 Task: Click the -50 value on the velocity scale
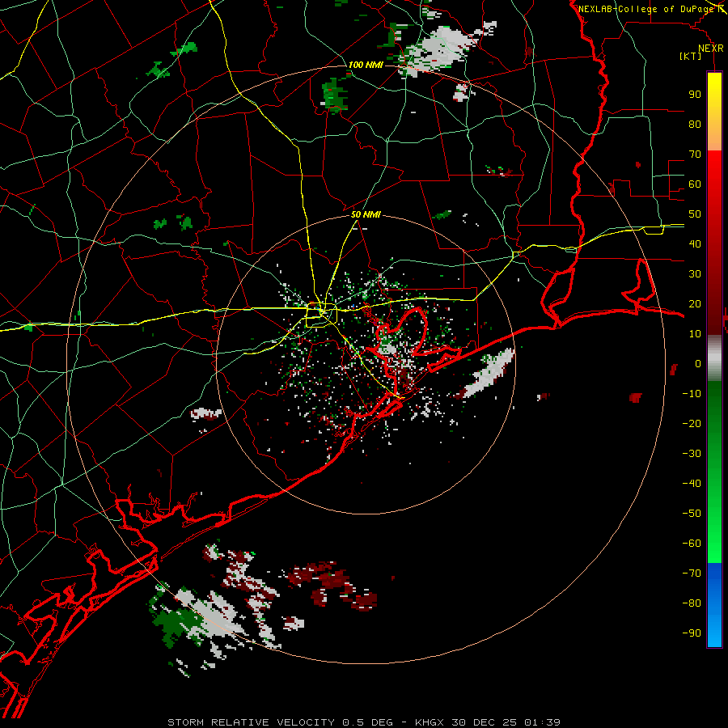[x=692, y=514]
